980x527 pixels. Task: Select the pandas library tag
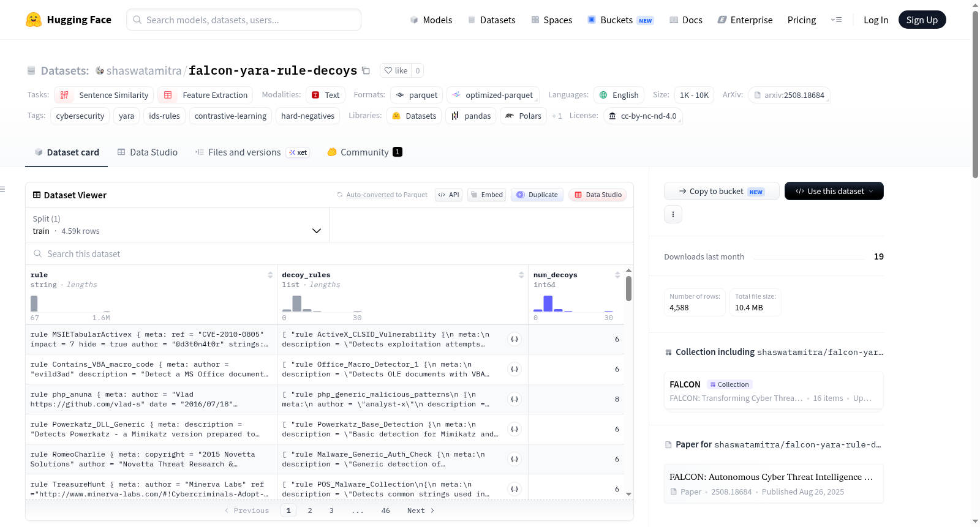coord(471,116)
